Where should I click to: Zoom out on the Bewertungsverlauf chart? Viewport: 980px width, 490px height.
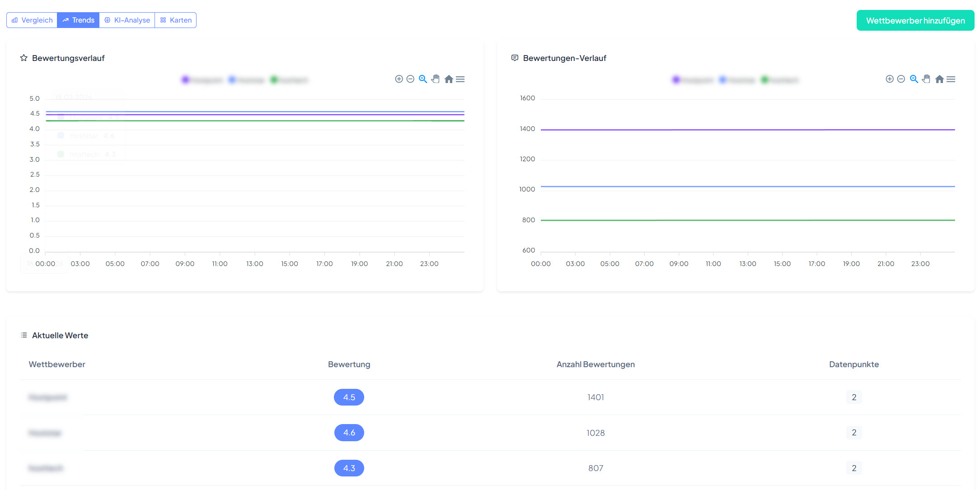pos(410,79)
